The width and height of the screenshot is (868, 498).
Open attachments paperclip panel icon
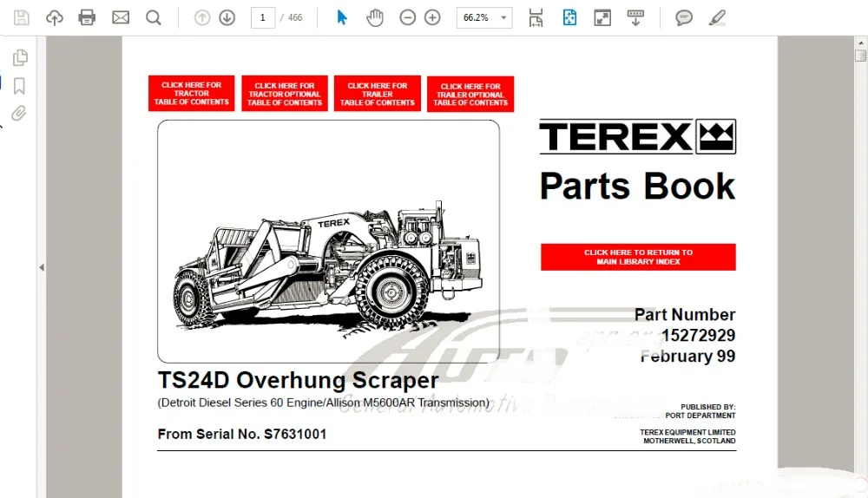click(x=19, y=114)
